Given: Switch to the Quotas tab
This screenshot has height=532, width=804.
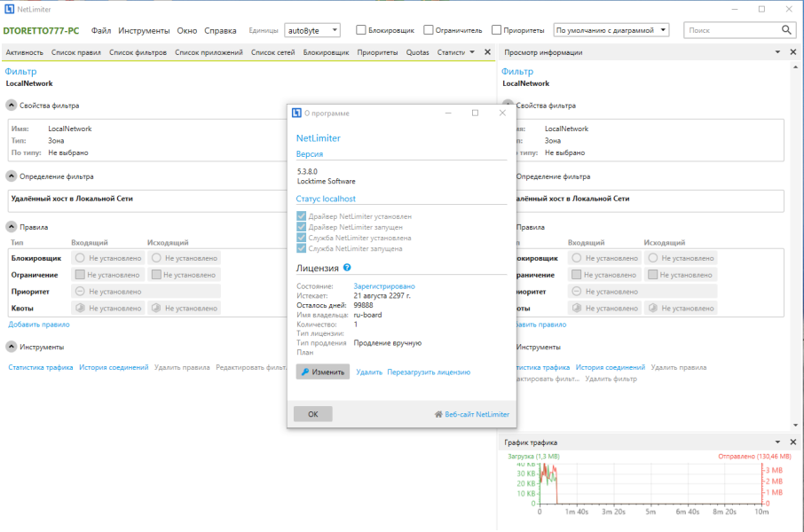Looking at the screenshot, I should click(417, 52).
